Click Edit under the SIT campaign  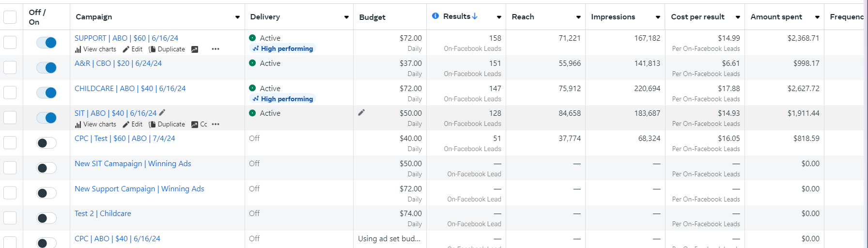pyautogui.click(x=133, y=124)
